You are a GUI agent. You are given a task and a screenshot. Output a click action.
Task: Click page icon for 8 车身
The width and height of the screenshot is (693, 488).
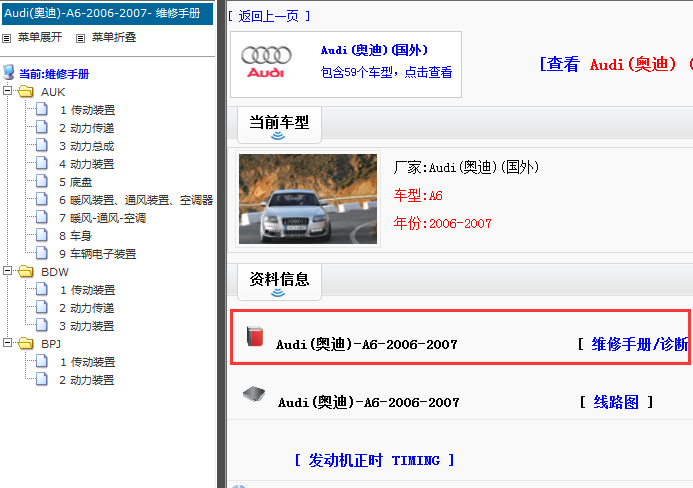[x=42, y=235]
